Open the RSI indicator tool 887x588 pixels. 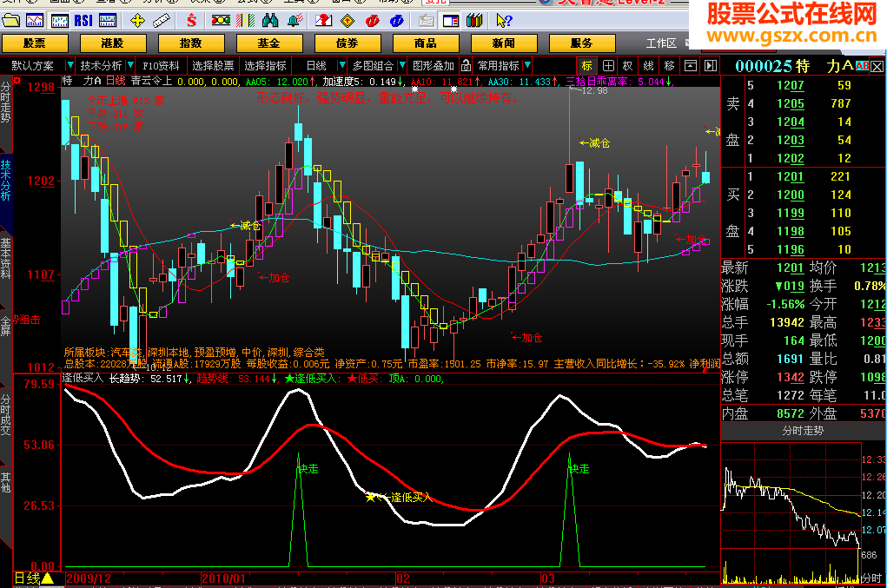click(x=83, y=22)
